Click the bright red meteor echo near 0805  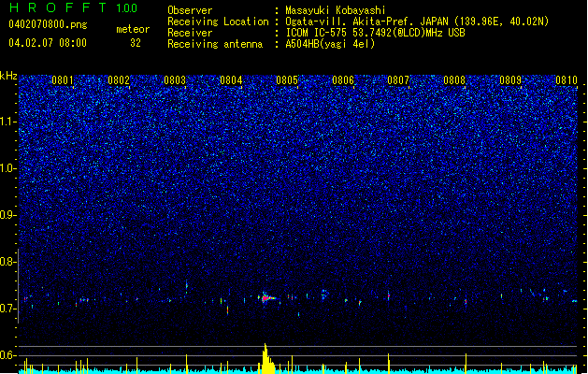tap(266, 298)
